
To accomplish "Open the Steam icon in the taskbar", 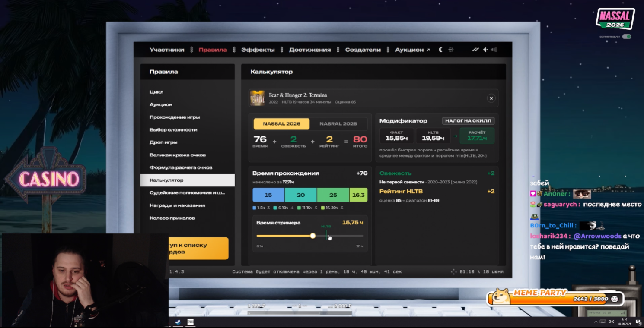I will [178, 322].
